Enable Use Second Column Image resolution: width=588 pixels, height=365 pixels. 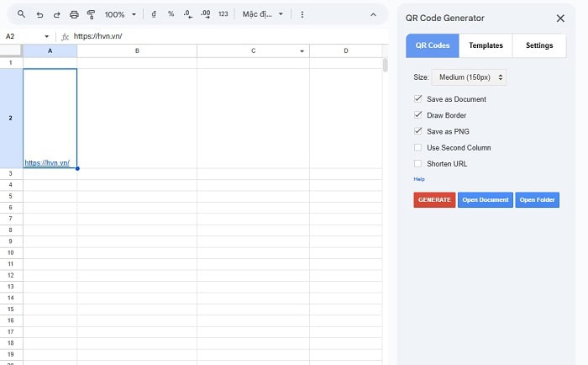pos(417,147)
